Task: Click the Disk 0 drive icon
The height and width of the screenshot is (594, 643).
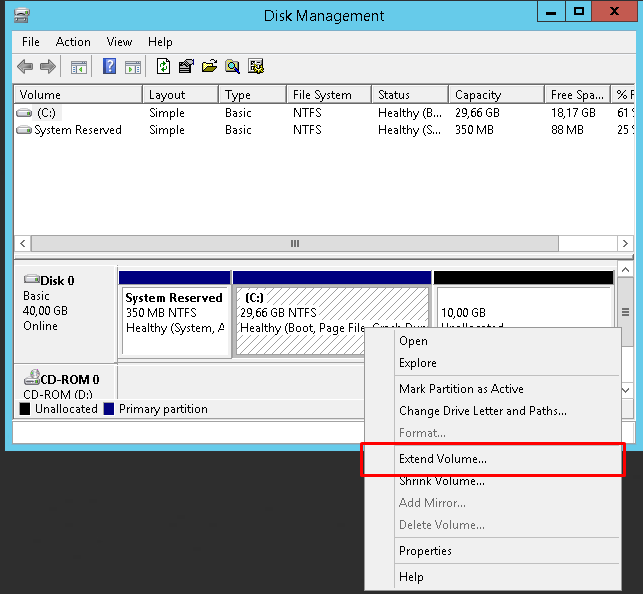Action: [32, 279]
